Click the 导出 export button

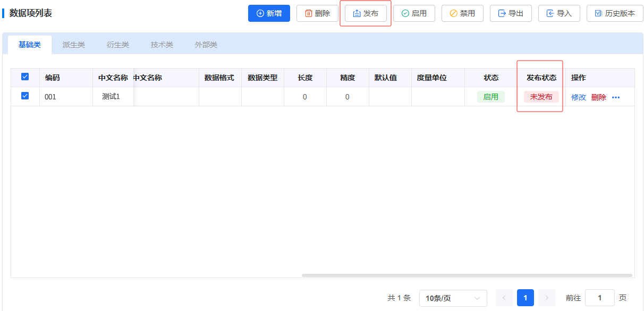point(511,13)
